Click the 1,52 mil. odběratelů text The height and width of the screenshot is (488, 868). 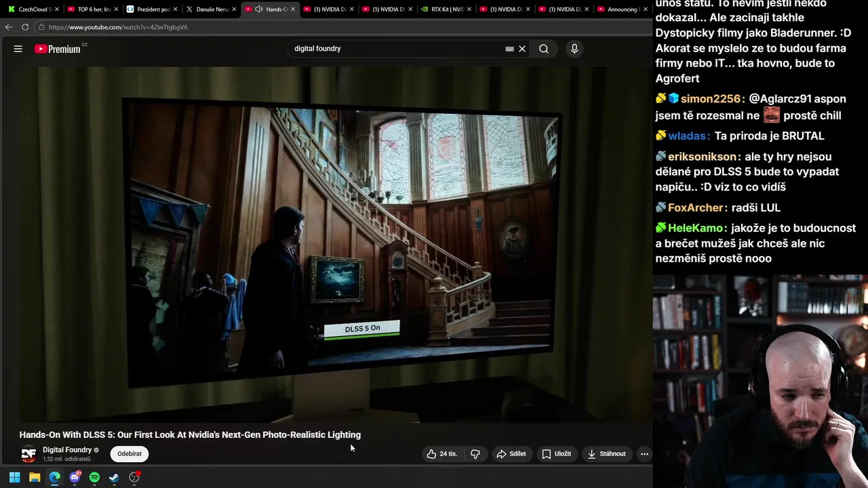pyautogui.click(x=66, y=460)
